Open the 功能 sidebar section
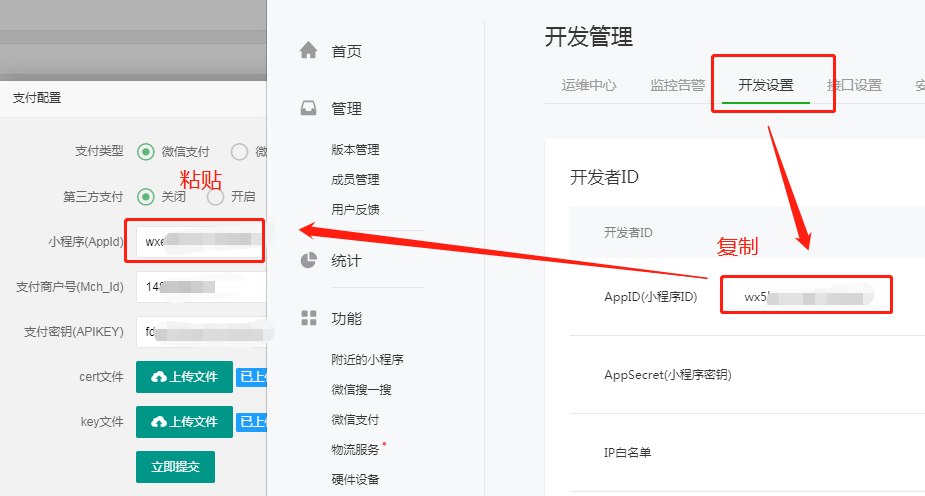This screenshot has width=925, height=496. (346, 319)
